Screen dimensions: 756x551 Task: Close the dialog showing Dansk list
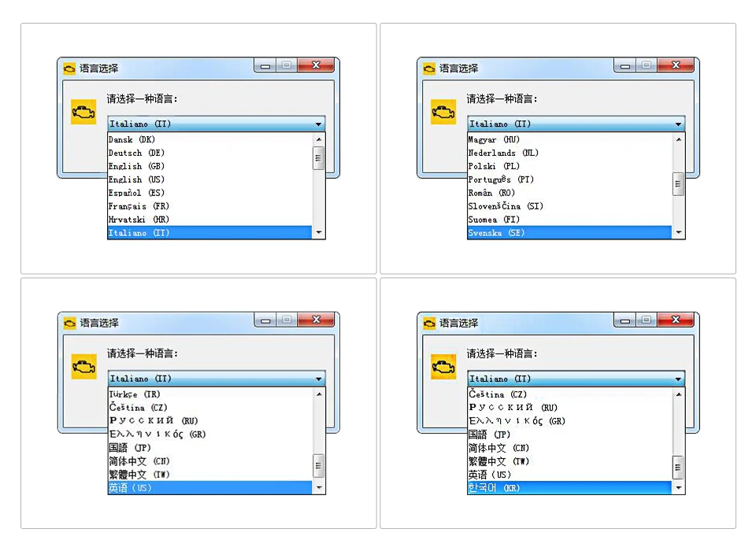pyautogui.click(x=316, y=65)
